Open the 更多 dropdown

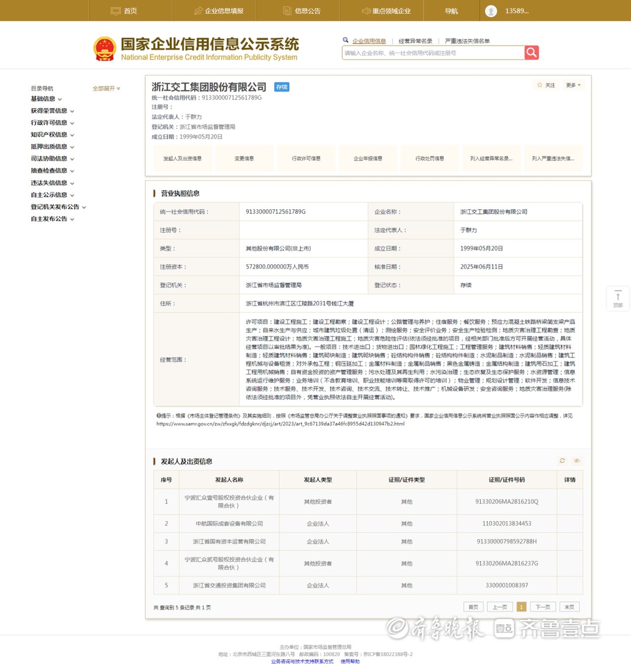[573, 85]
